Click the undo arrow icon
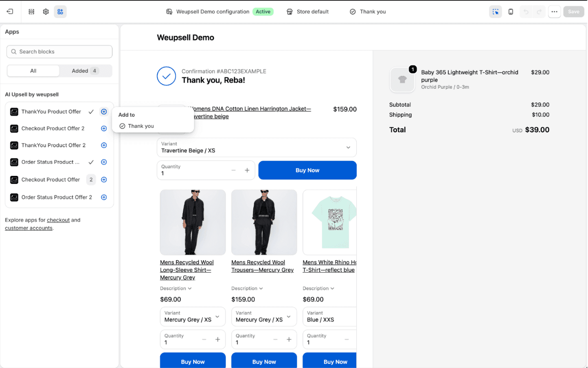 click(x=526, y=11)
